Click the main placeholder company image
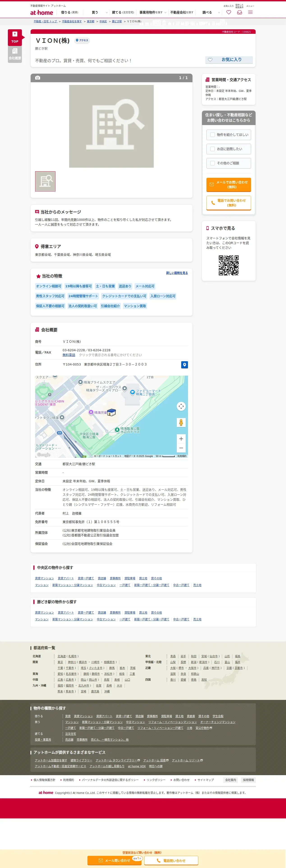The image size is (286, 868). pos(112,126)
